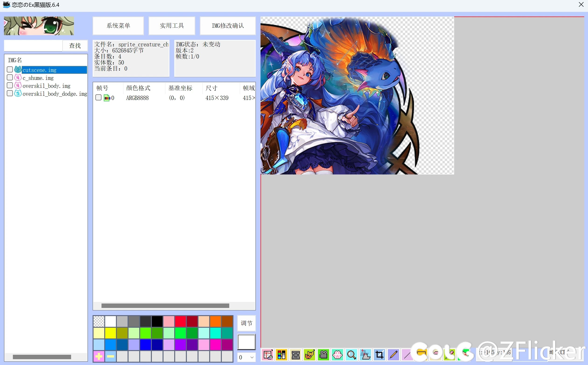Open the 实用工具 utilities menu
588x365 pixels.
pyautogui.click(x=172, y=26)
